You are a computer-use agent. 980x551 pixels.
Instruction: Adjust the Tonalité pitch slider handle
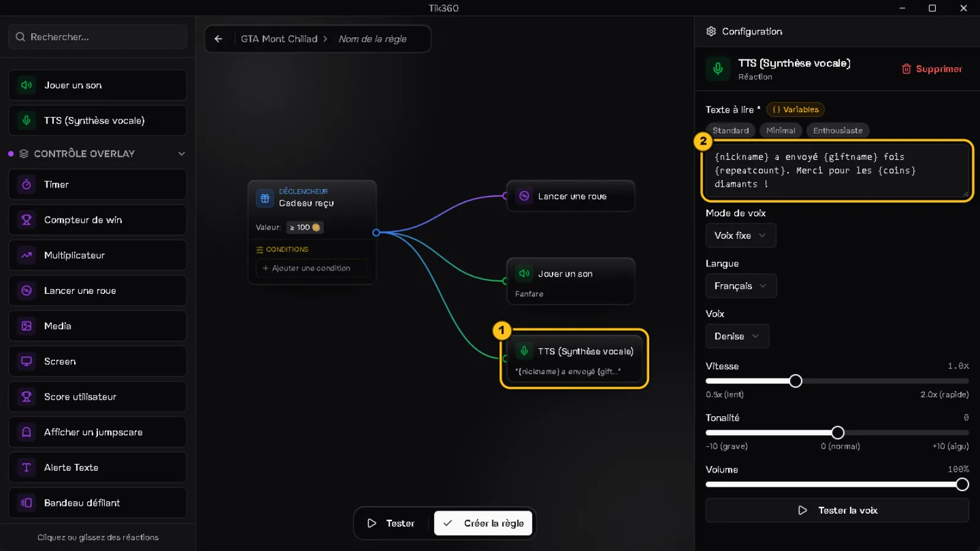click(838, 433)
